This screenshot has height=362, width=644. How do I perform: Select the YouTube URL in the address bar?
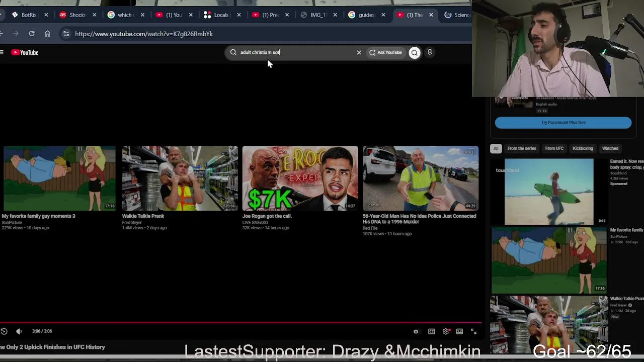(144, 34)
